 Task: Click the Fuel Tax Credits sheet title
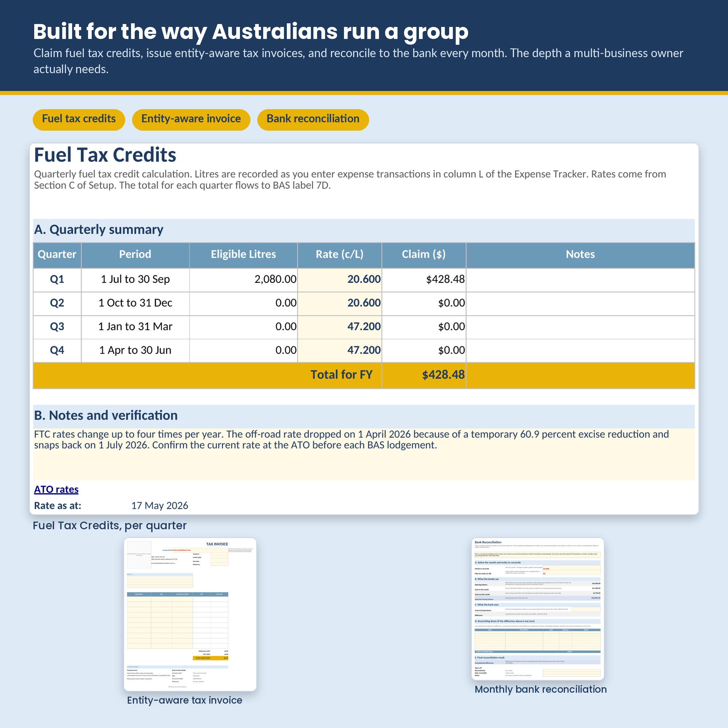(105, 155)
